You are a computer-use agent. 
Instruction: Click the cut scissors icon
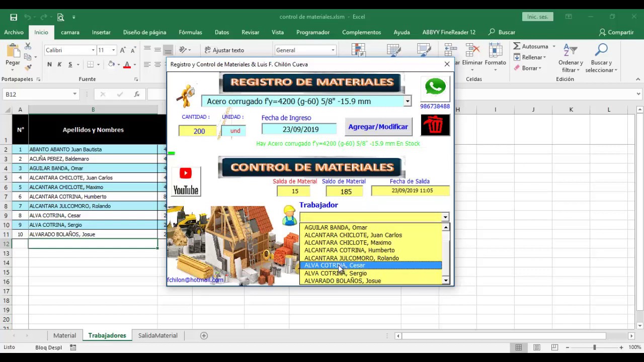28,46
